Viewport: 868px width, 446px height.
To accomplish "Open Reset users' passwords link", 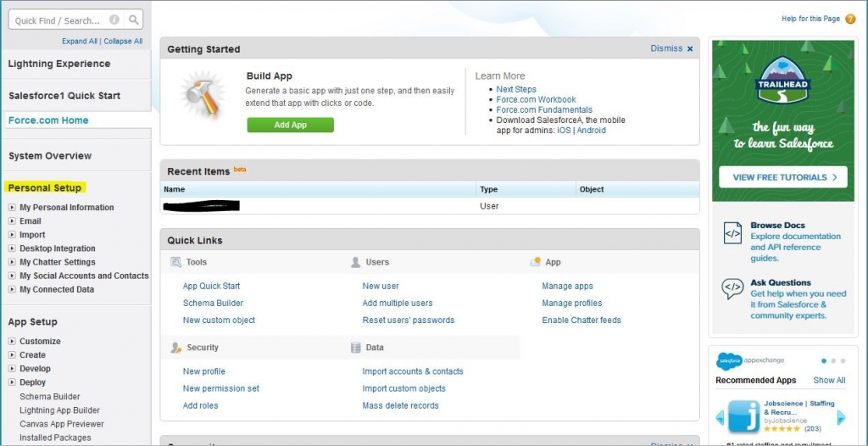I will point(409,321).
